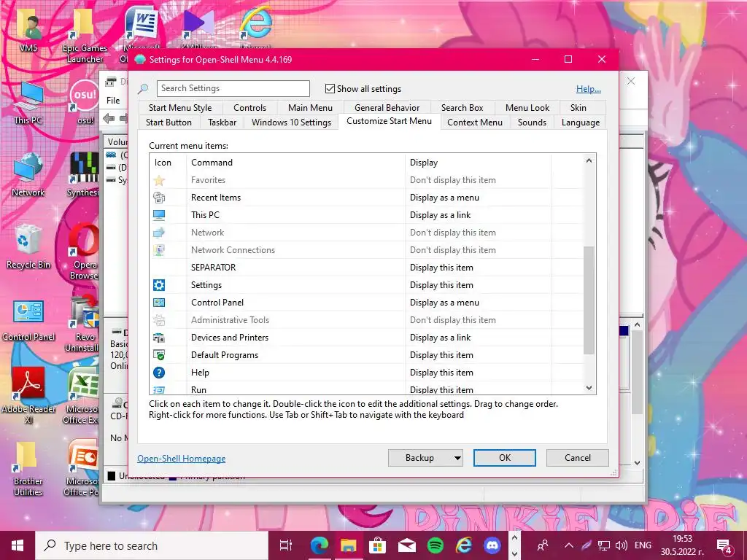Click the magnifier icon beside Search Settings
Viewport: 747px width, 560px height.
click(143, 88)
